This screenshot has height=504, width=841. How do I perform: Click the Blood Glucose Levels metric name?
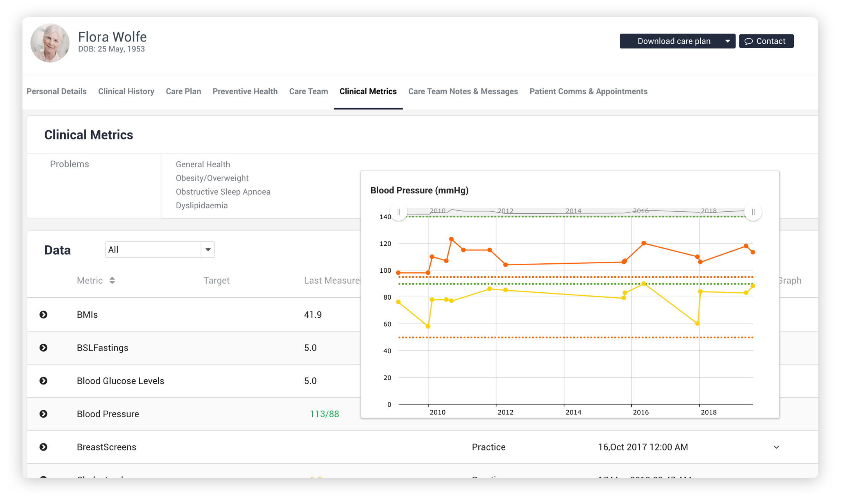(x=120, y=381)
